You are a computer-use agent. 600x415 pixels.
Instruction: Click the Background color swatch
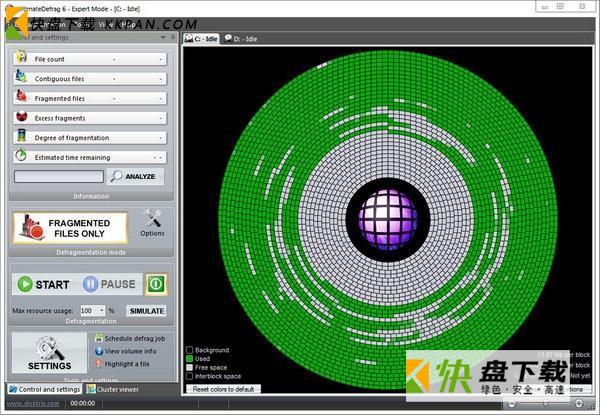click(189, 350)
